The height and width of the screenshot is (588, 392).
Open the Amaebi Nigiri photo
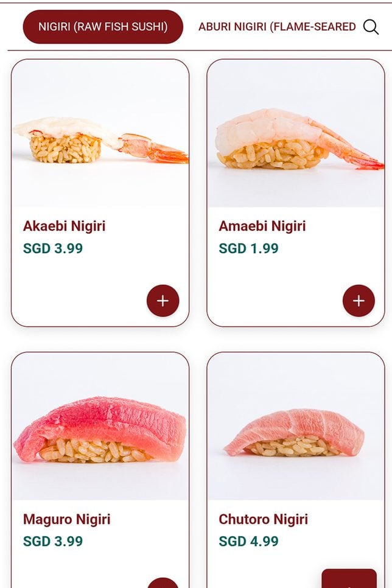(296, 133)
